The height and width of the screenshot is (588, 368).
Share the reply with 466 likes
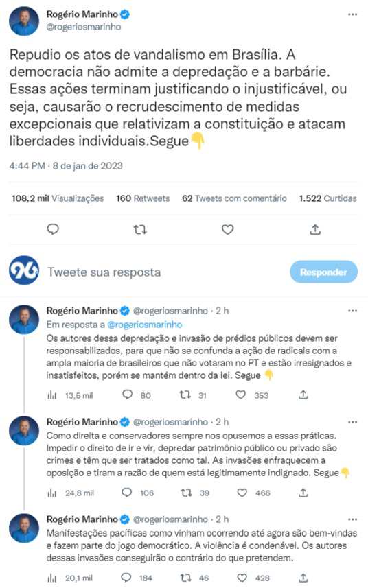click(303, 493)
